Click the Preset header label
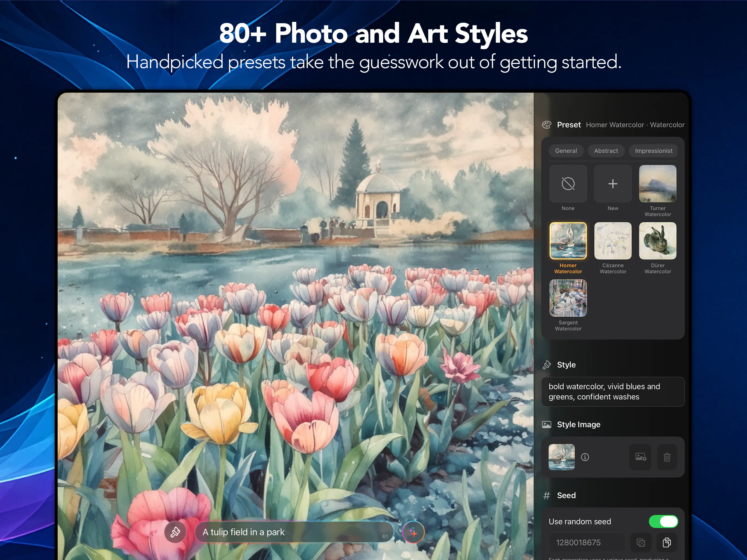747x560 pixels. point(569,125)
